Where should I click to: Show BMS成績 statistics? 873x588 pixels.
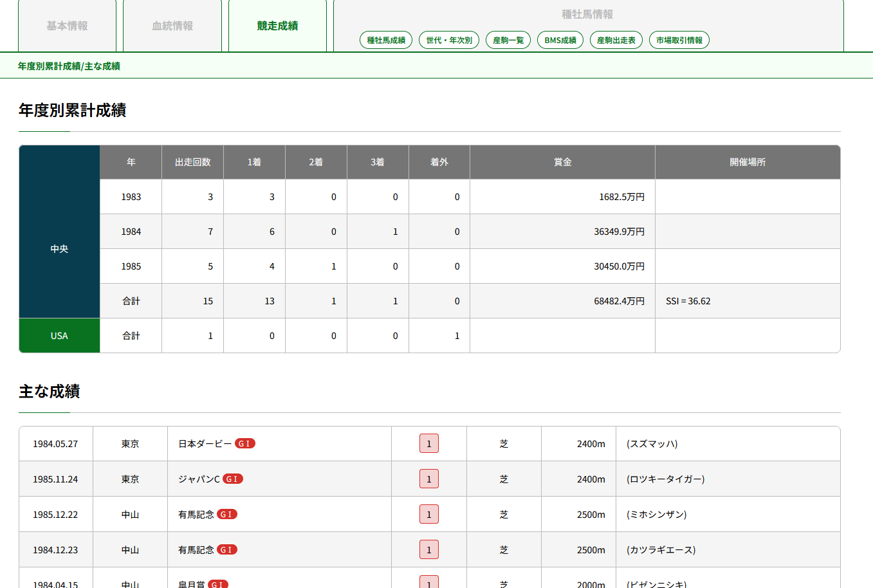pos(560,40)
